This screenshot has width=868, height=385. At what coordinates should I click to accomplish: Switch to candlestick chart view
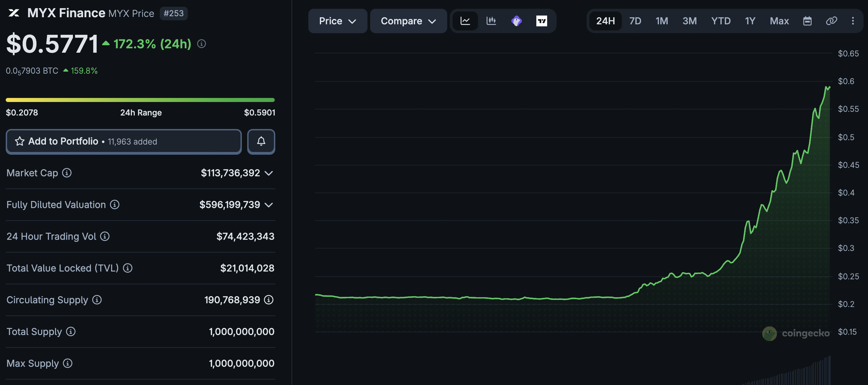click(x=491, y=21)
